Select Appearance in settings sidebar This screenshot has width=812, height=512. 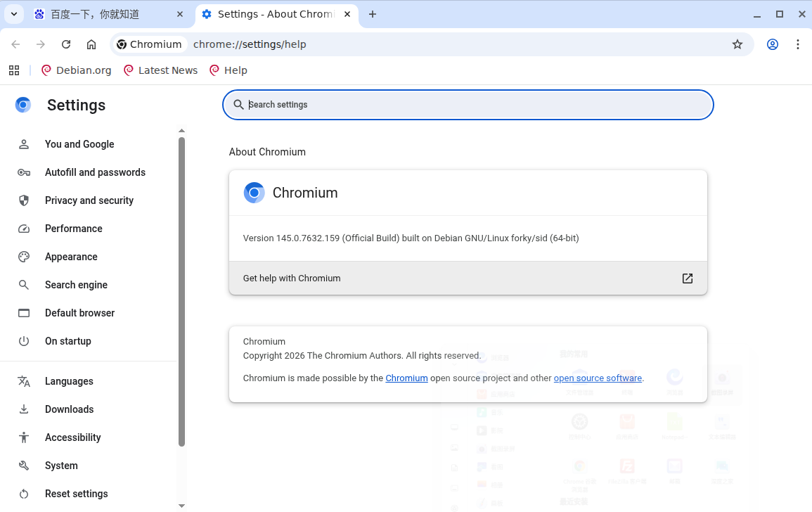[71, 257]
